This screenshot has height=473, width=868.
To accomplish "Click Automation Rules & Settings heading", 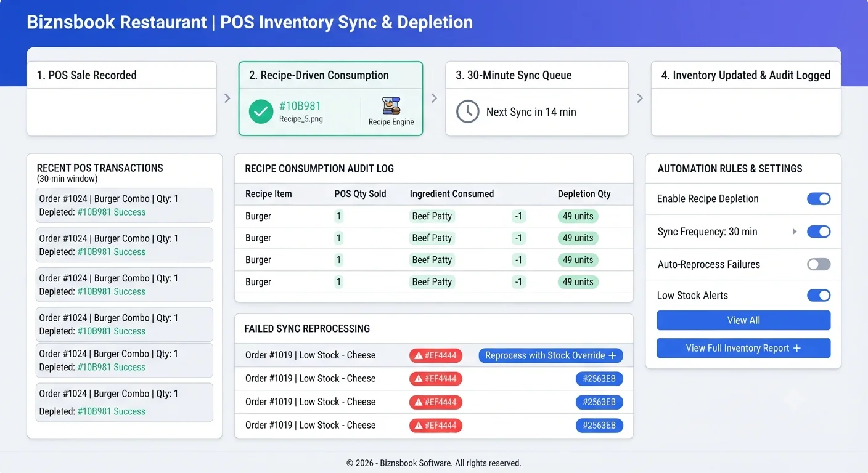I will pyautogui.click(x=730, y=169).
